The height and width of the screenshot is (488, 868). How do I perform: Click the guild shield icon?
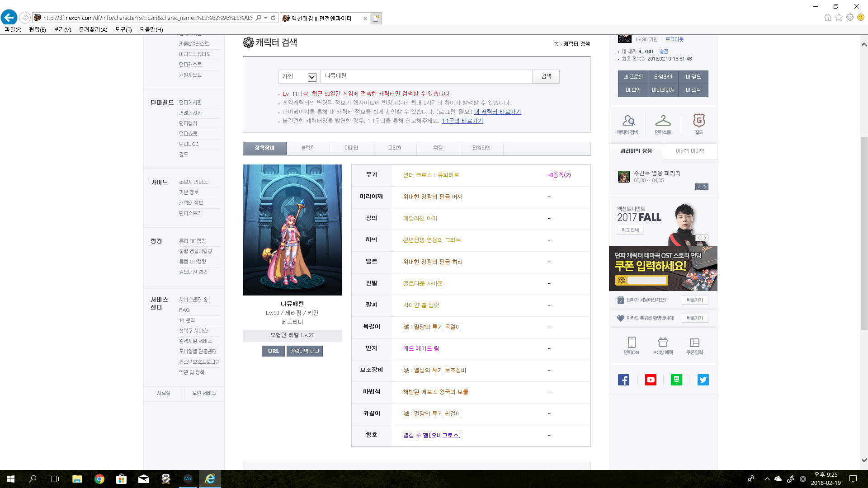coord(699,121)
